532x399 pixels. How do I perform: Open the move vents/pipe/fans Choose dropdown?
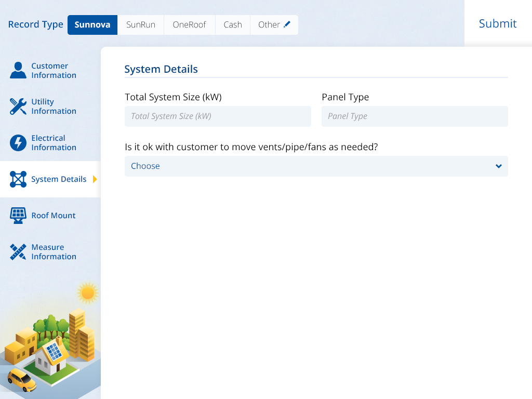pos(316,166)
